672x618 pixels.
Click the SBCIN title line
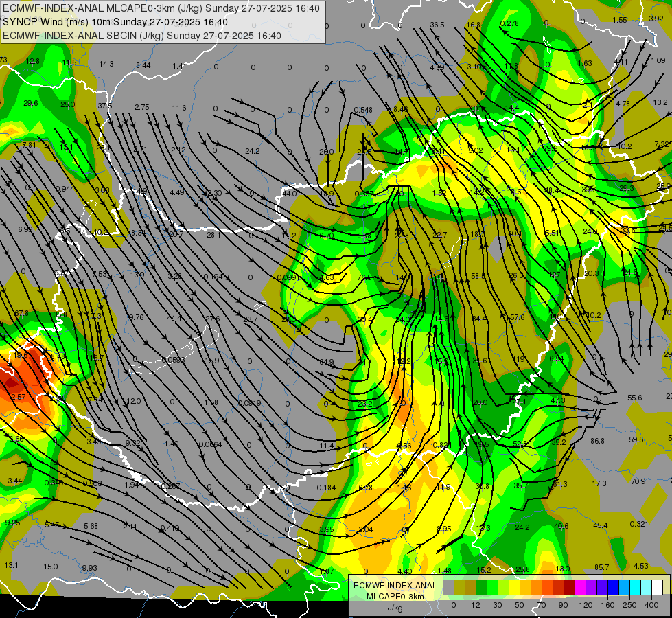click(x=142, y=36)
